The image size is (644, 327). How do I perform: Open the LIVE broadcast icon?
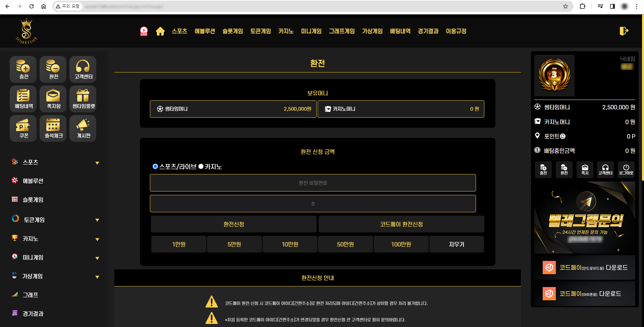pyautogui.click(x=144, y=31)
